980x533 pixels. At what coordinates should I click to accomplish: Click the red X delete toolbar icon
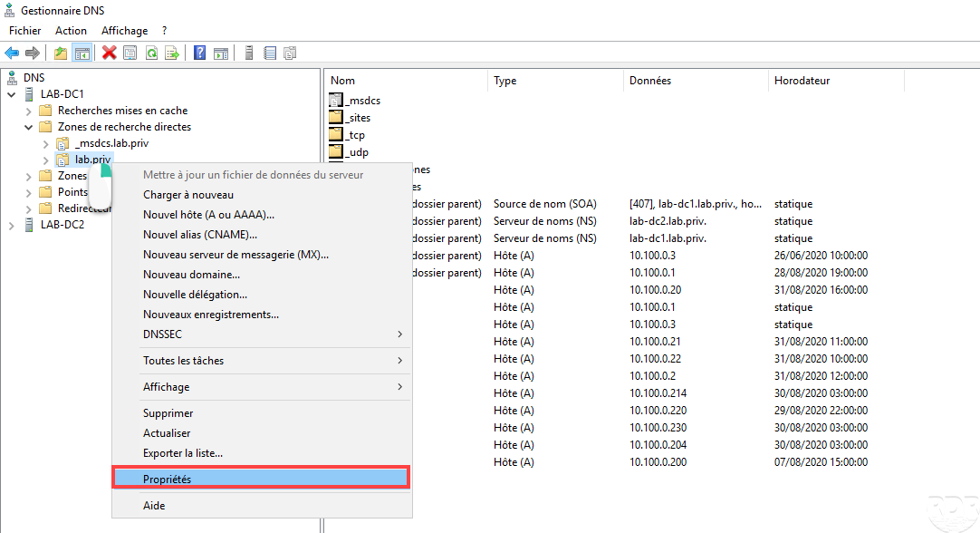110,53
